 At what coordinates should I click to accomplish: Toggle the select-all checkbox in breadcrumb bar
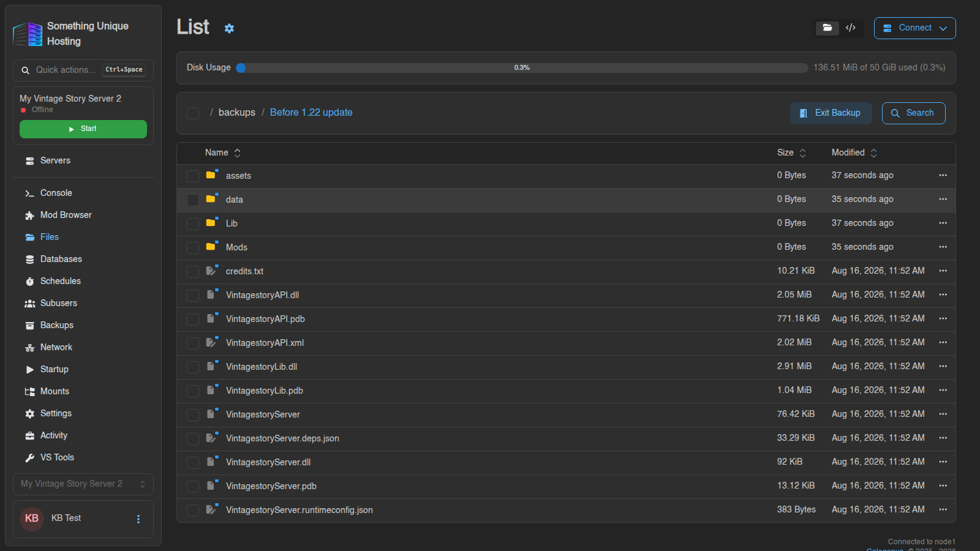(x=193, y=113)
